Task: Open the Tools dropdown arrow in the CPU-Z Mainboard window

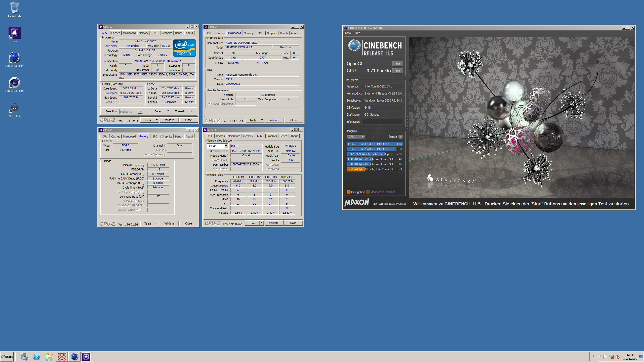Action: (x=262, y=120)
